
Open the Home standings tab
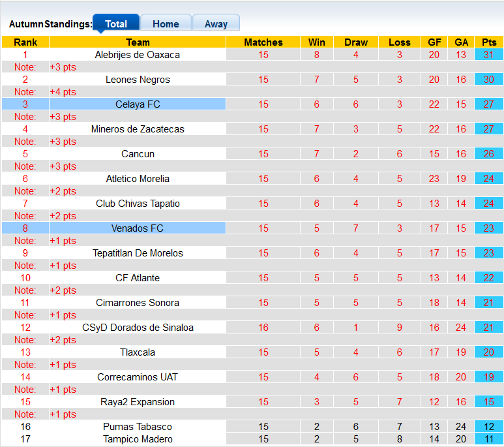166,23
